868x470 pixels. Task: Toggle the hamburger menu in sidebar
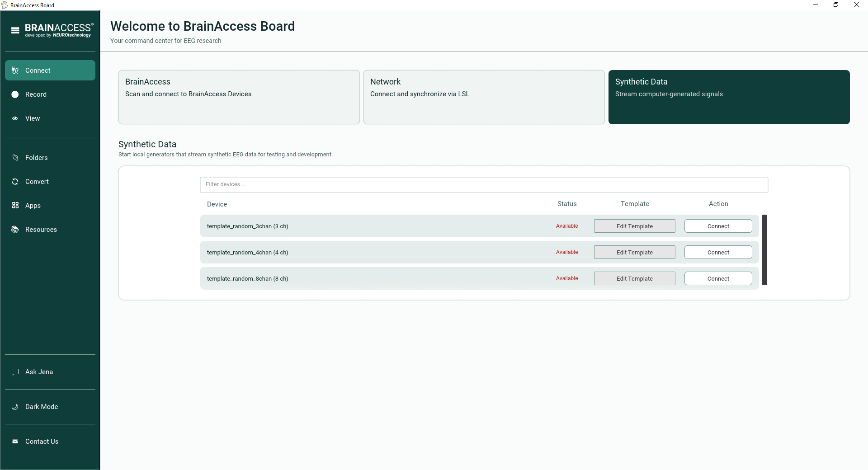coord(15,30)
